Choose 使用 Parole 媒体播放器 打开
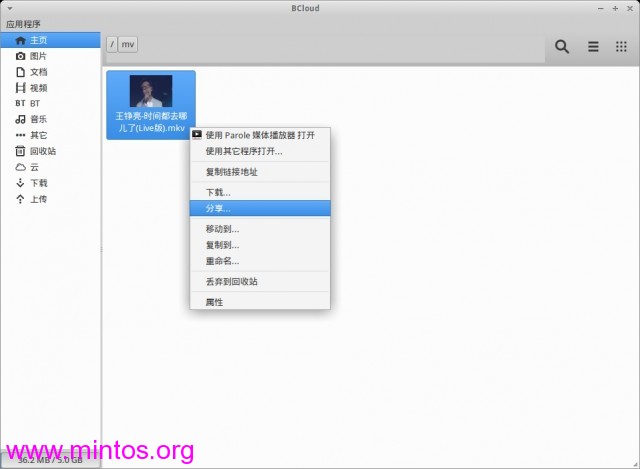The width and height of the screenshot is (640, 469). tap(260, 135)
